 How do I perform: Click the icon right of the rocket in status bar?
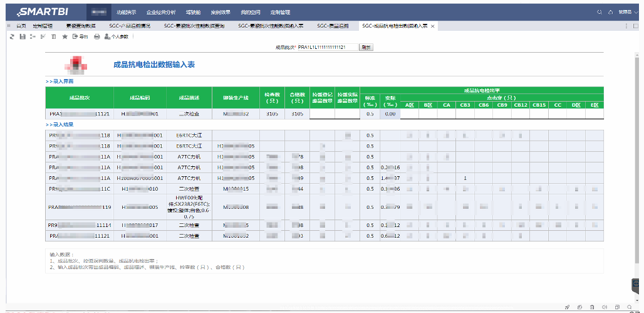[x=579, y=307]
